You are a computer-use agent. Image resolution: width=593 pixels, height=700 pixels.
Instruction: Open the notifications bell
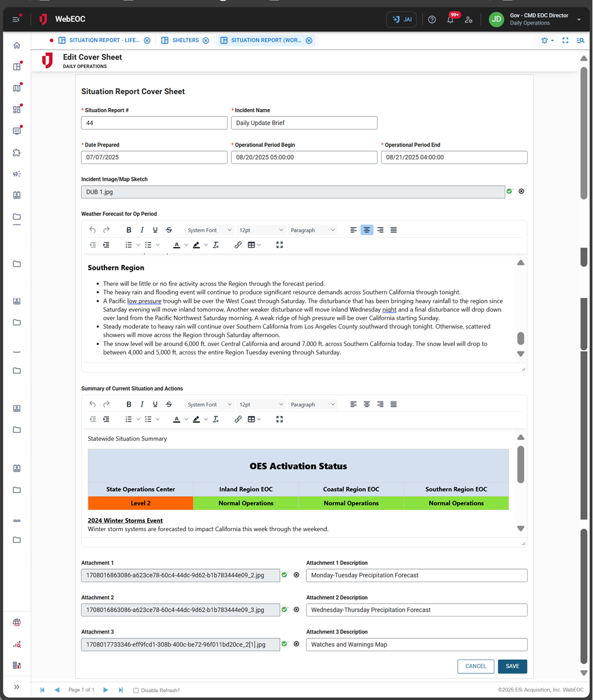(450, 20)
